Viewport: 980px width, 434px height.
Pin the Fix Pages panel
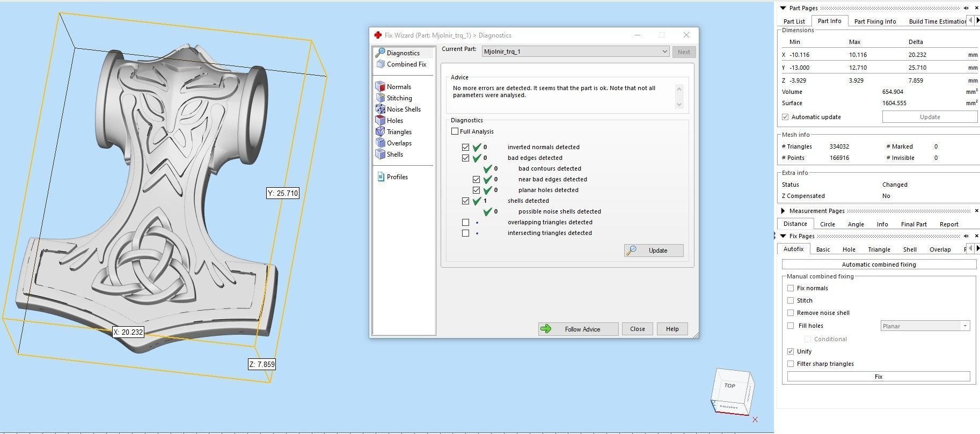point(966,236)
